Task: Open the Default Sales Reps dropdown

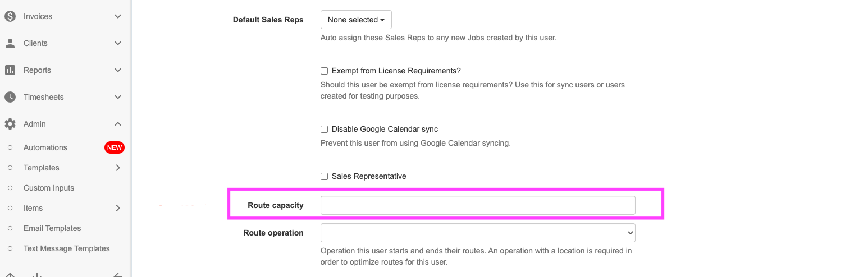Action: [x=356, y=20]
